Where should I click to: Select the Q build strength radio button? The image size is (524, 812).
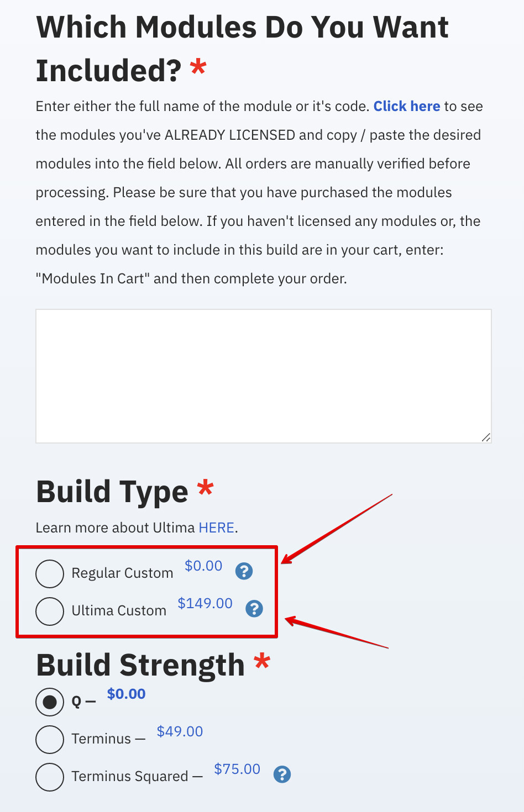pyautogui.click(x=50, y=702)
